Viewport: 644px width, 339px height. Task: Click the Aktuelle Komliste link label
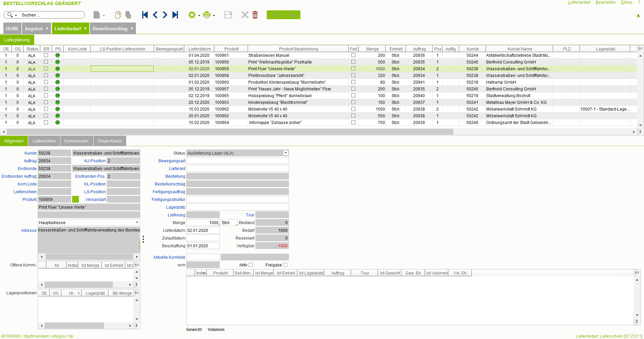169,257
